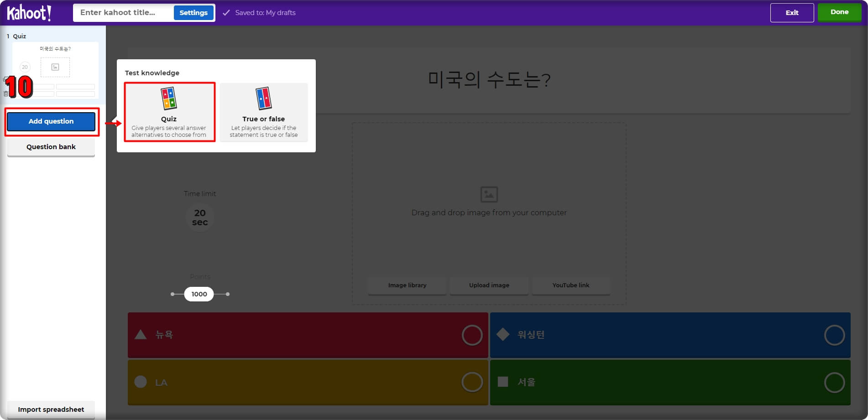Viewport: 868px width, 420px height.
Task: Click the triangle shape on the red answer
Action: point(141,335)
